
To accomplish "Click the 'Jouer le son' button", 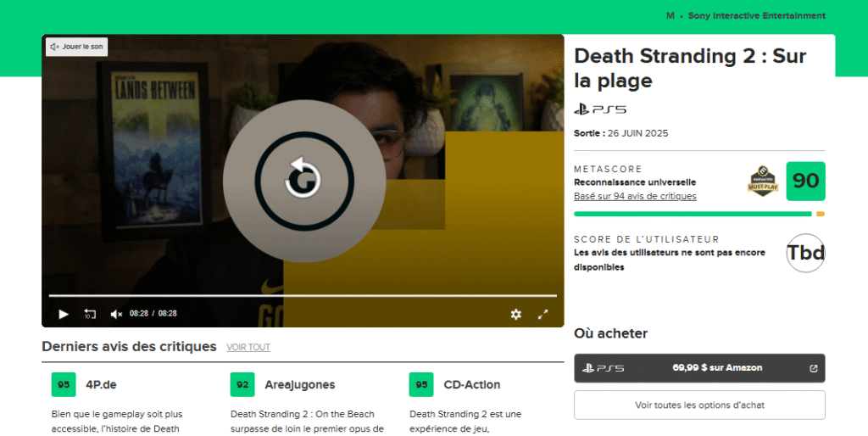I will [x=77, y=47].
